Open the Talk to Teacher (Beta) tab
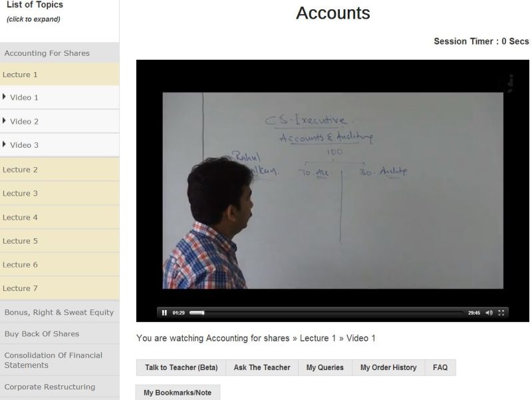532x400 pixels. 181,367
